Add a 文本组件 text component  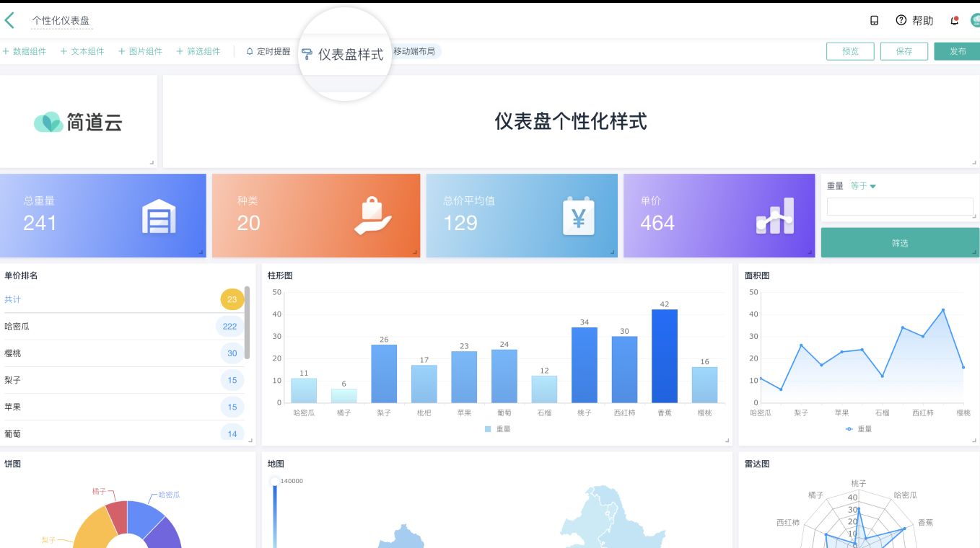82,51
